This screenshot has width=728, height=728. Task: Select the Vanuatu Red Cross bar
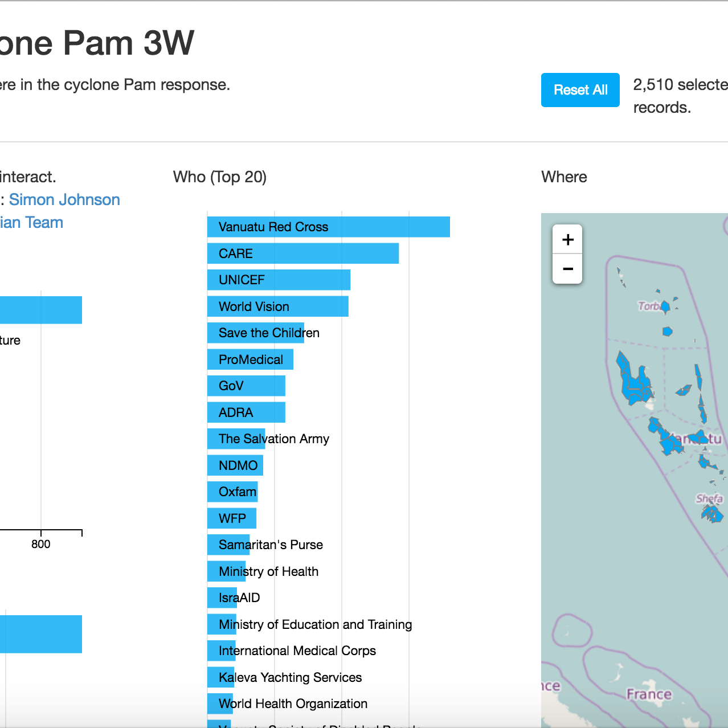coord(328,227)
